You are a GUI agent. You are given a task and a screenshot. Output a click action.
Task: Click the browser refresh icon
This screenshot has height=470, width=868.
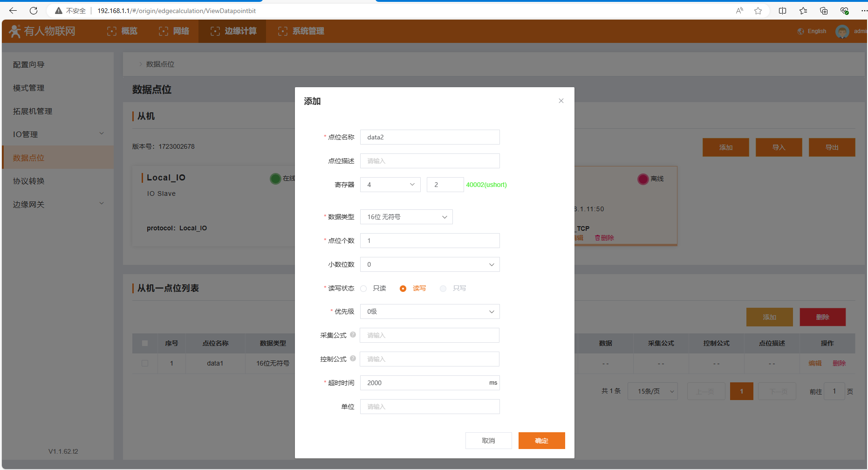click(x=34, y=11)
